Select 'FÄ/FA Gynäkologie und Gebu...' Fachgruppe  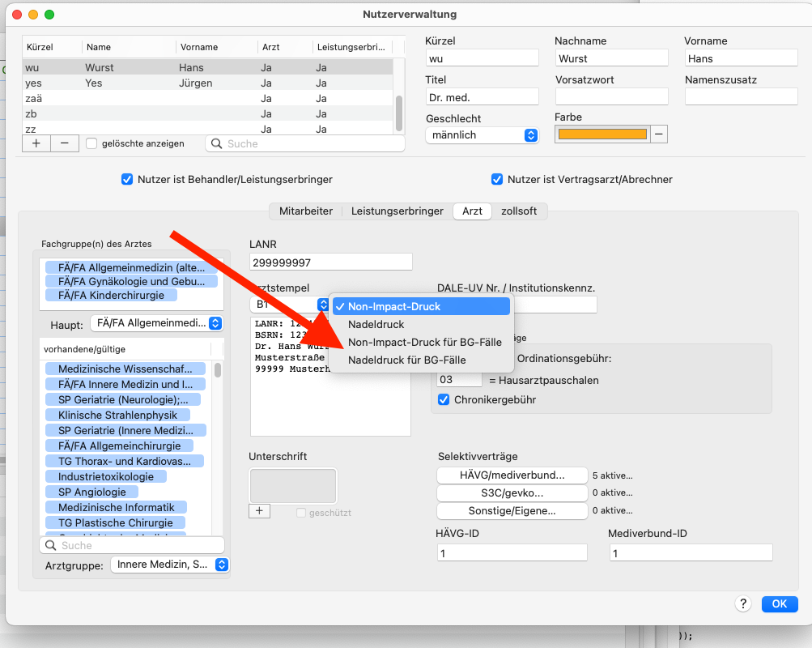131,281
